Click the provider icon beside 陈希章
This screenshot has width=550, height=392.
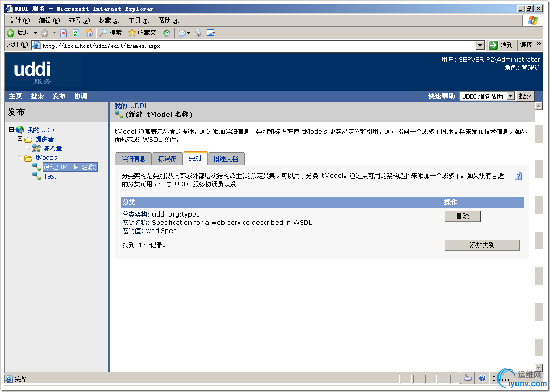[x=37, y=149]
